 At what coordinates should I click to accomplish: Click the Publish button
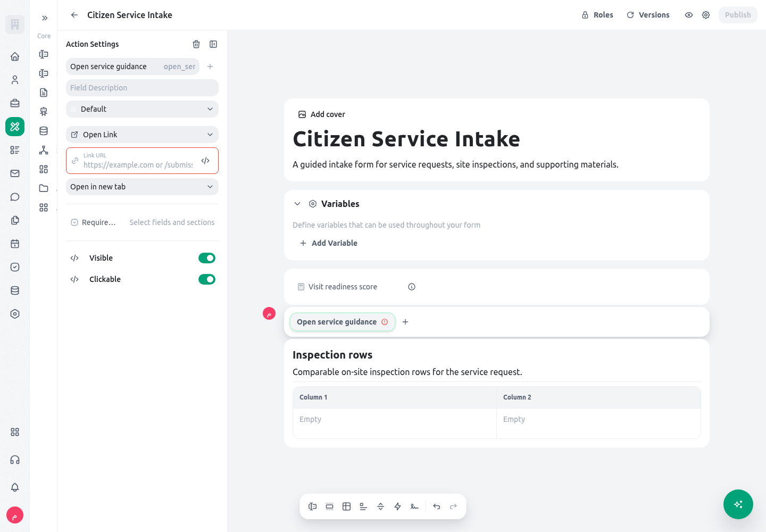coord(738,15)
